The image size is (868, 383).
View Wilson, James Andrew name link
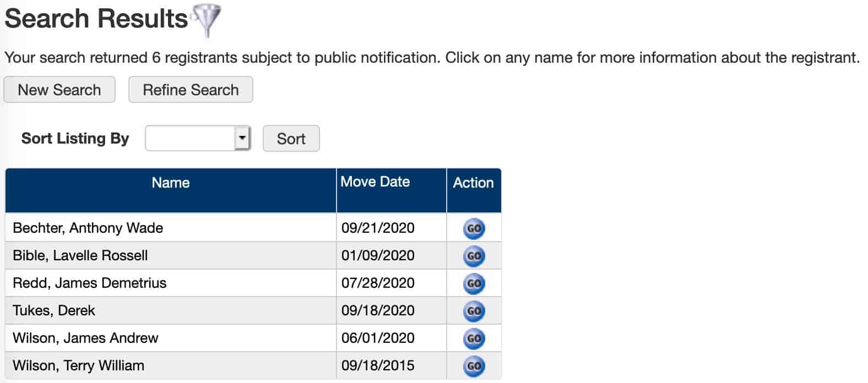tap(85, 338)
